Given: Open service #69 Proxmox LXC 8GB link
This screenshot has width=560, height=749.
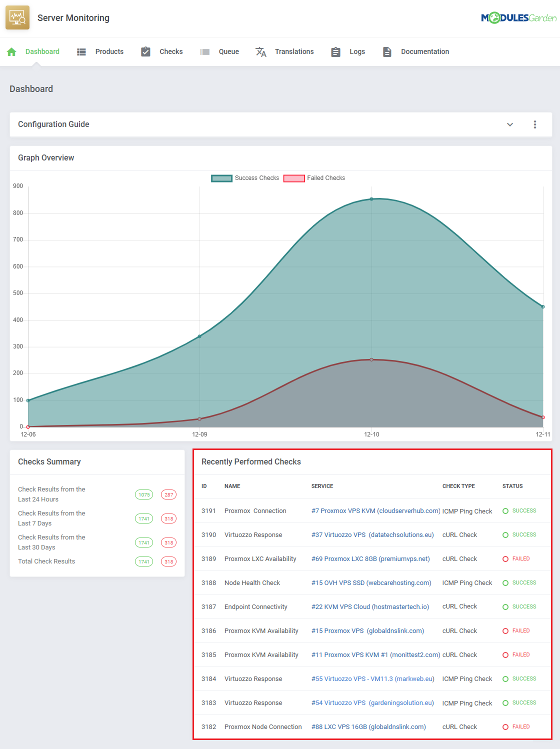Looking at the screenshot, I should pos(370,559).
